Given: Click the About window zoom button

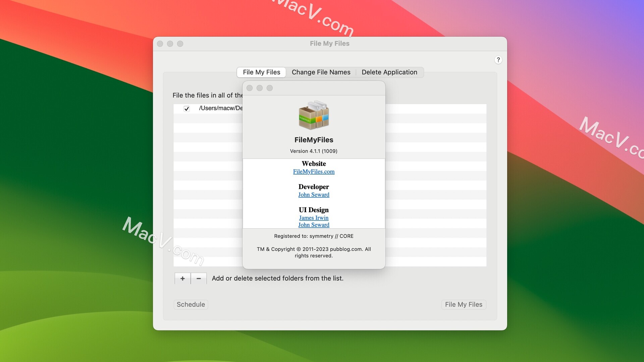Looking at the screenshot, I should (x=270, y=88).
